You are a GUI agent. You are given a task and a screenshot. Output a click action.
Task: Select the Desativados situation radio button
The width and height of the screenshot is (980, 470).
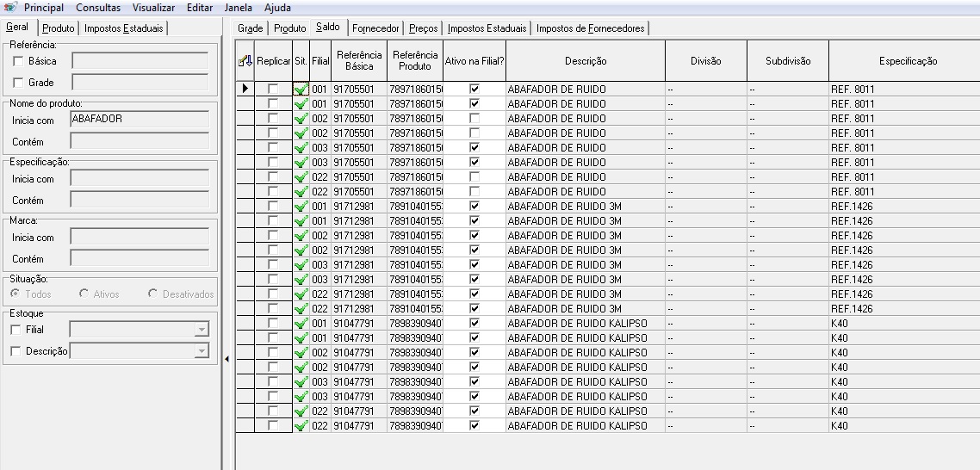[152, 294]
